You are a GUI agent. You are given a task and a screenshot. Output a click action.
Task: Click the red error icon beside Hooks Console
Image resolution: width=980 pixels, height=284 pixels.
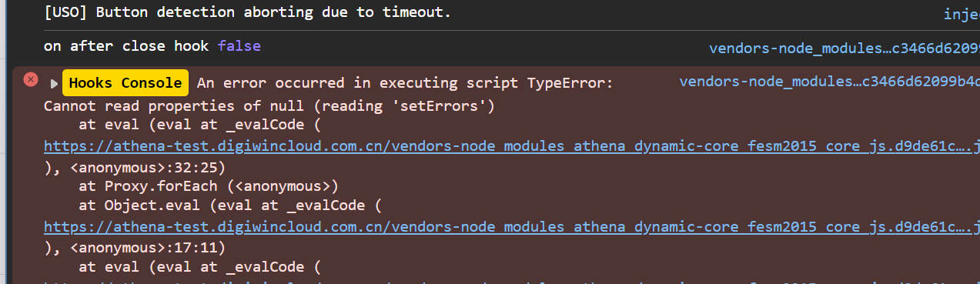tap(31, 79)
